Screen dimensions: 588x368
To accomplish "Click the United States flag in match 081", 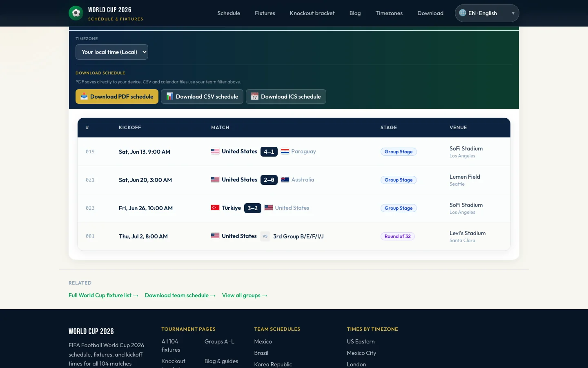I will (215, 236).
